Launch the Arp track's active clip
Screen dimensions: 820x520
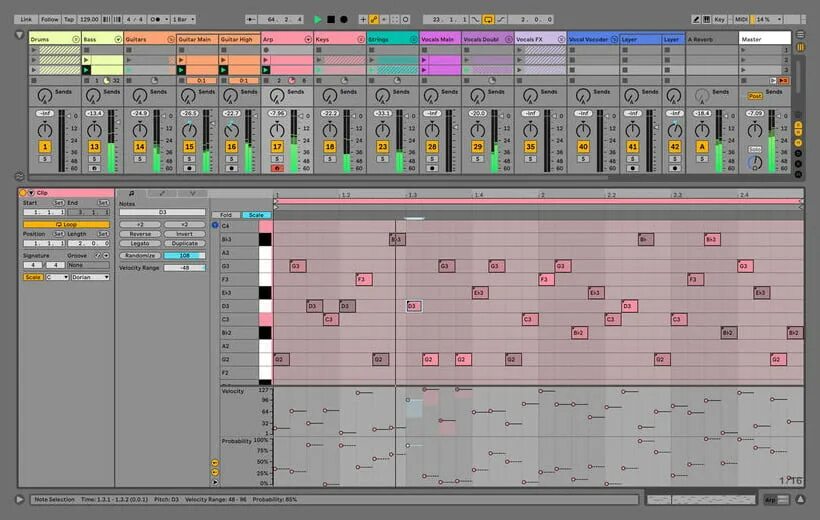click(266, 70)
